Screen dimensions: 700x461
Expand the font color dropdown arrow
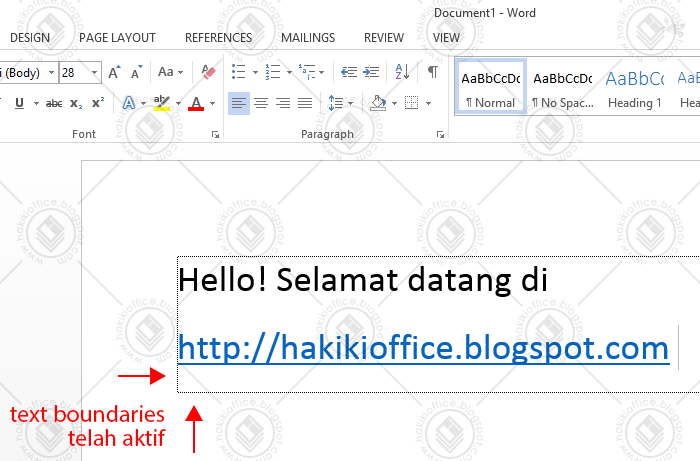tap(212, 104)
